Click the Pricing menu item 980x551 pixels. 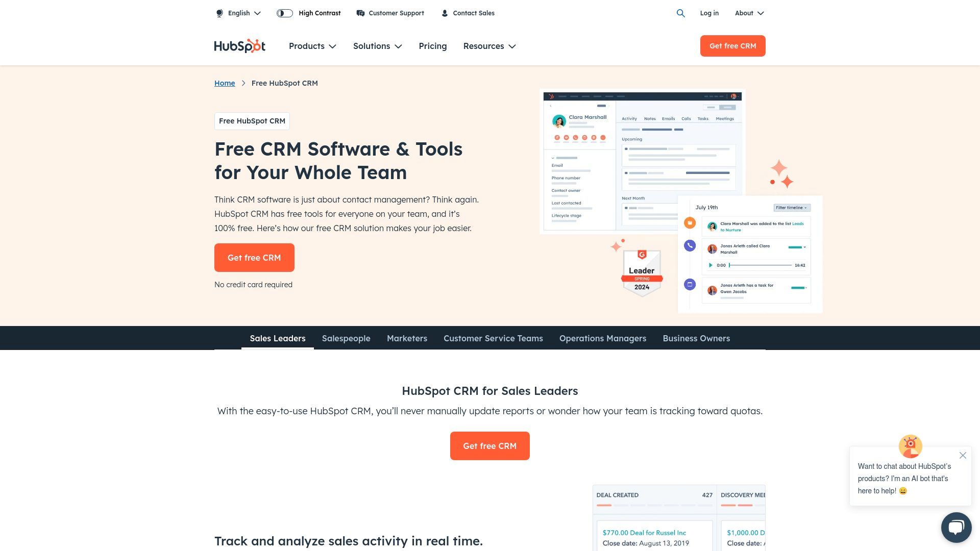(x=433, y=46)
